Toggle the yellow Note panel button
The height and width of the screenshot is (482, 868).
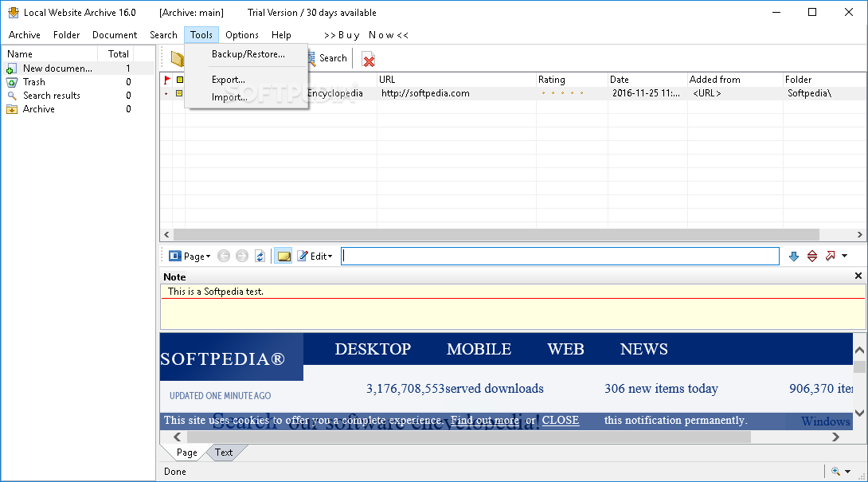pyautogui.click(x=283, y=256)
